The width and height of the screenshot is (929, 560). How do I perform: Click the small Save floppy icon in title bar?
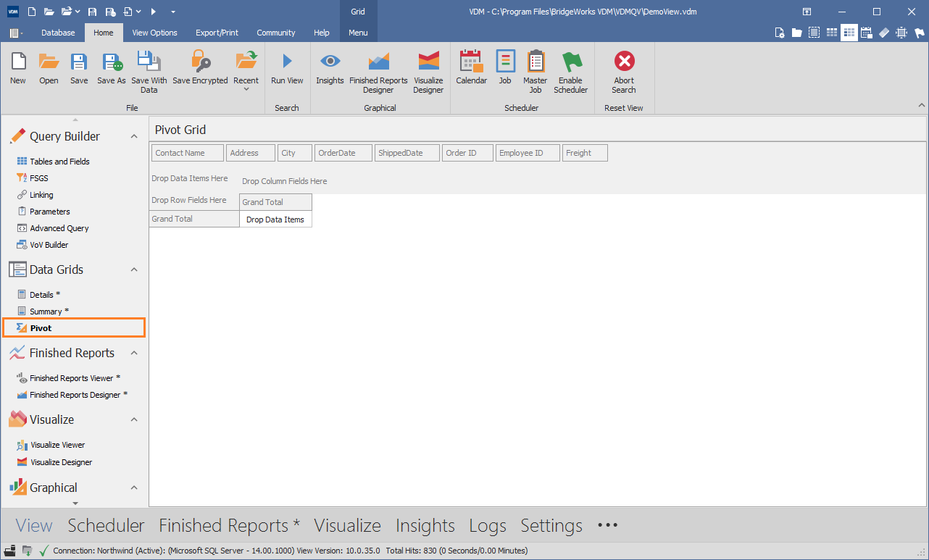[92, 12]
